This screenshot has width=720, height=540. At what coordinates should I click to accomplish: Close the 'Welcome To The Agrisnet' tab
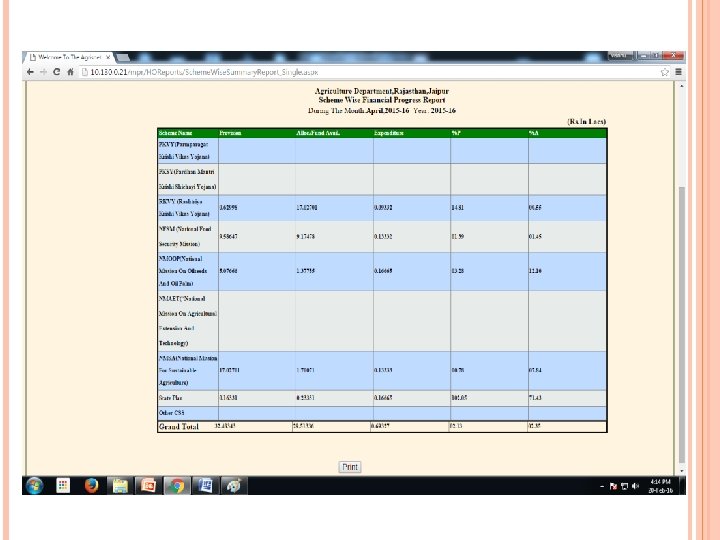(108, 57)
